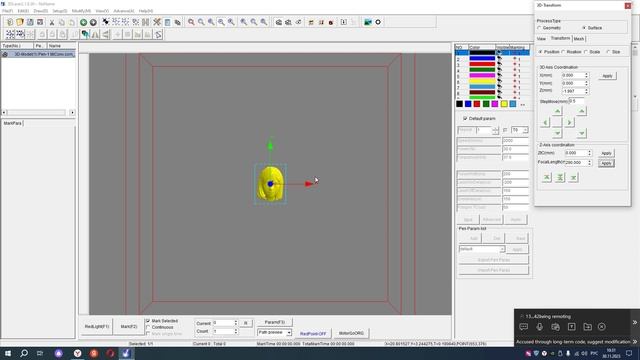Click the first red magnifier zoom icon

191,22
